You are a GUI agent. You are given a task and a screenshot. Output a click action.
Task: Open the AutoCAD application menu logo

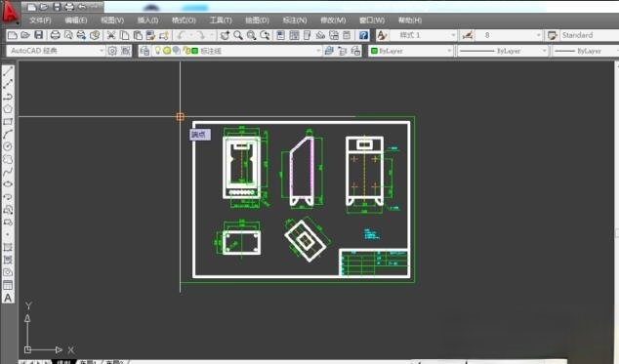(x=10, y=12)
